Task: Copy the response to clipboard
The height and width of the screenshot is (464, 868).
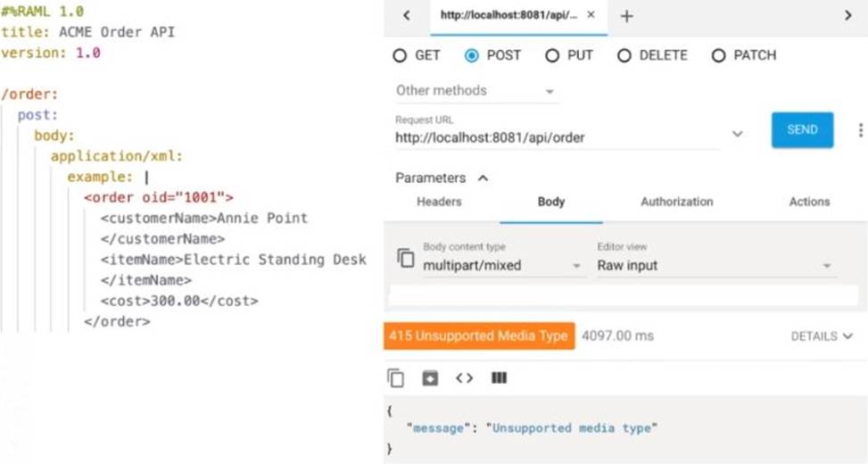Action: point(396,378)
